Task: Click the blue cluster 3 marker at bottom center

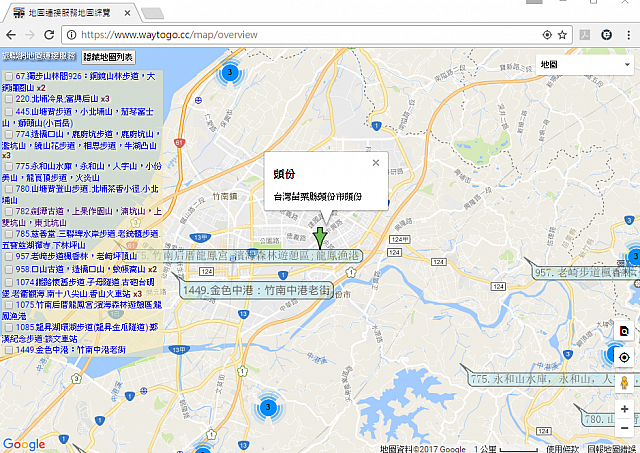Action: coord(268,407)
